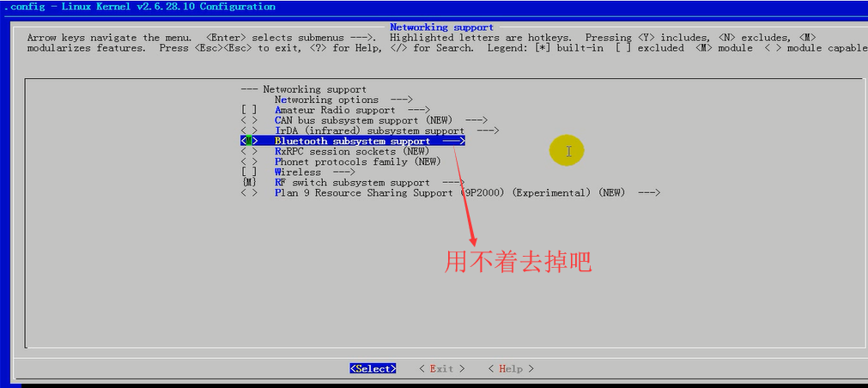Screen dimensions: 868x388
Task: Select the Phonet protocols family entry
Action: coord(358,161)
